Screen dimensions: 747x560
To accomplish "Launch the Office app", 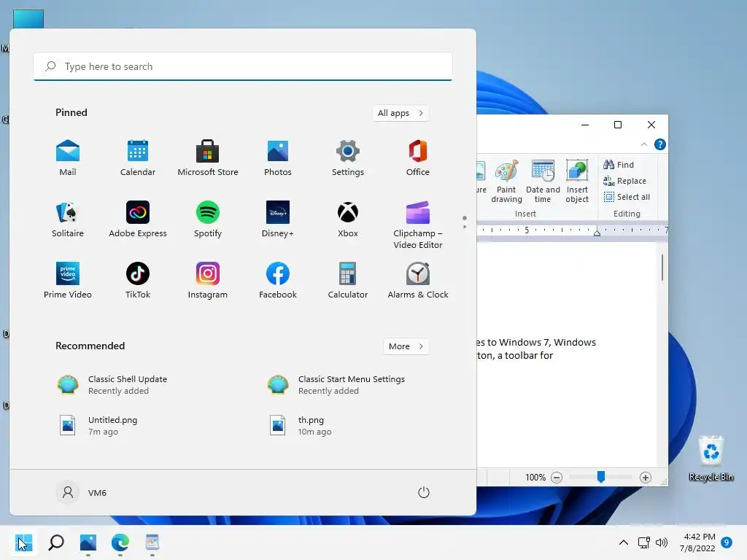I will tap(418, 157).
